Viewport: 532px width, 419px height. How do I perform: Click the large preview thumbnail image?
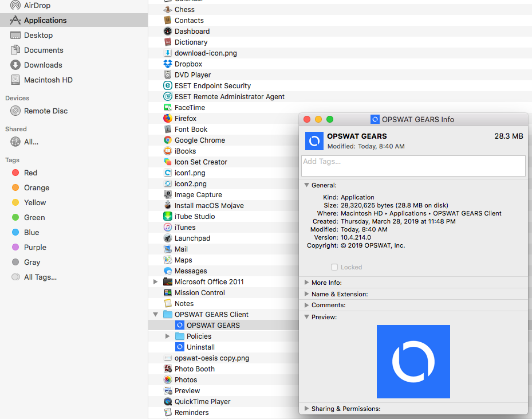[x=413, y=362]
